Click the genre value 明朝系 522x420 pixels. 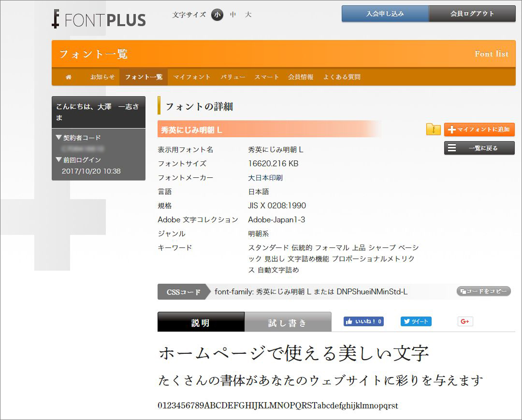click(x=258, y=233)
